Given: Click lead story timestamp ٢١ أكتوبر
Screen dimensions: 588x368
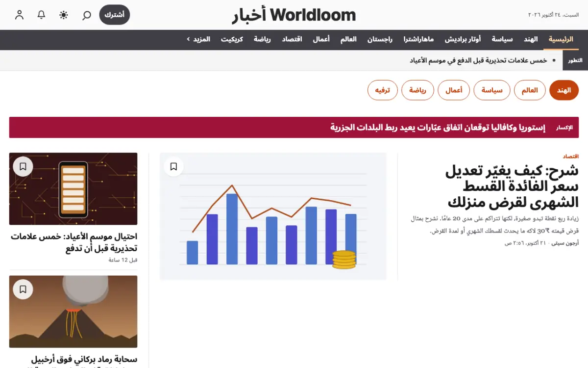Looking at the screenshot, I should click(x=526, y=243).
